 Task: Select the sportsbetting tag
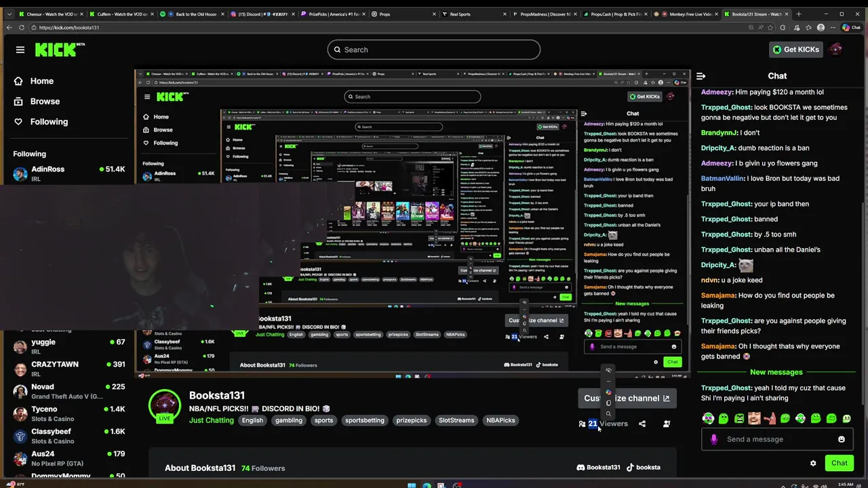coord(365,420)
